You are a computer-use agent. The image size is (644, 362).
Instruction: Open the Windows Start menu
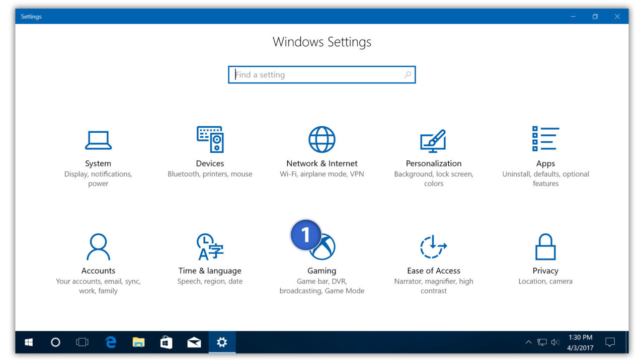coord(29,342)
